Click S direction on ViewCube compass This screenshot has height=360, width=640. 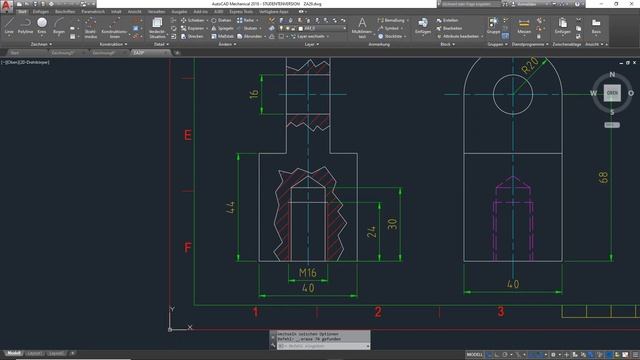[612, 112]
